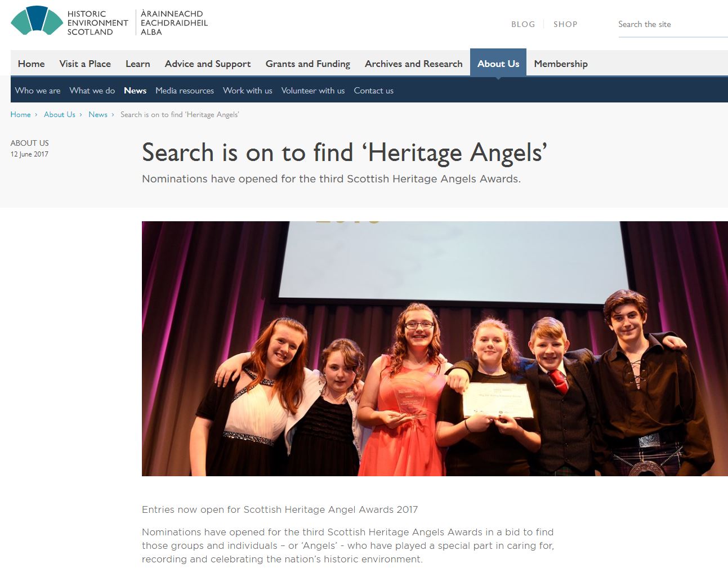Click the Historic Environment Scotland logo

click(109, 23)
